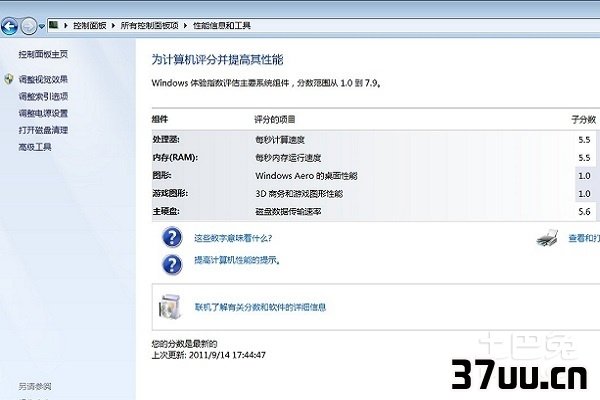This screenshot has width=600, height=400.
Task: Click the 评分的项目 column header
Action: 275,119
